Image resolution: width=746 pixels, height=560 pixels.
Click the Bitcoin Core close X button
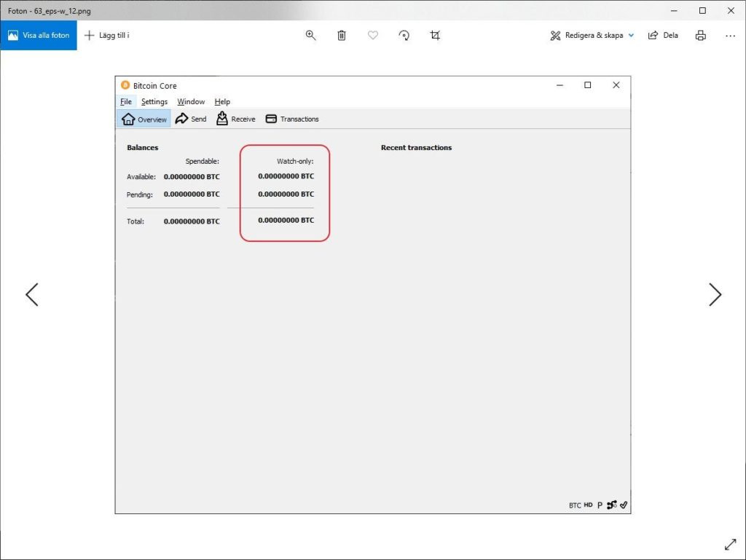coord(616,85)
